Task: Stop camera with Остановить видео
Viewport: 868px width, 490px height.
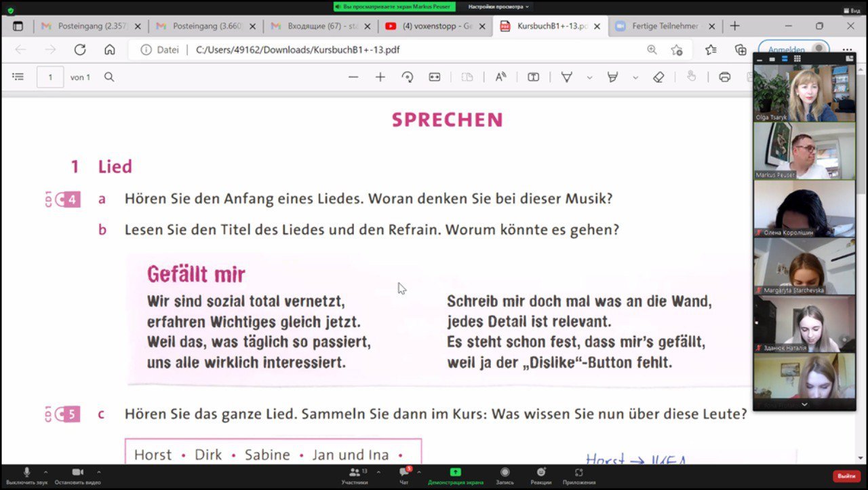Action: click(77, 476)
